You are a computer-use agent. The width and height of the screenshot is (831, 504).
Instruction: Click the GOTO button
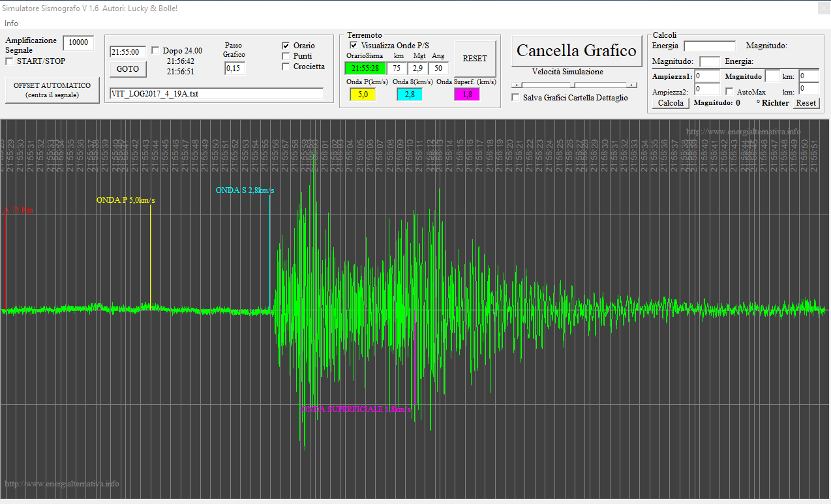pyautogui.click(x=128, y=69)
